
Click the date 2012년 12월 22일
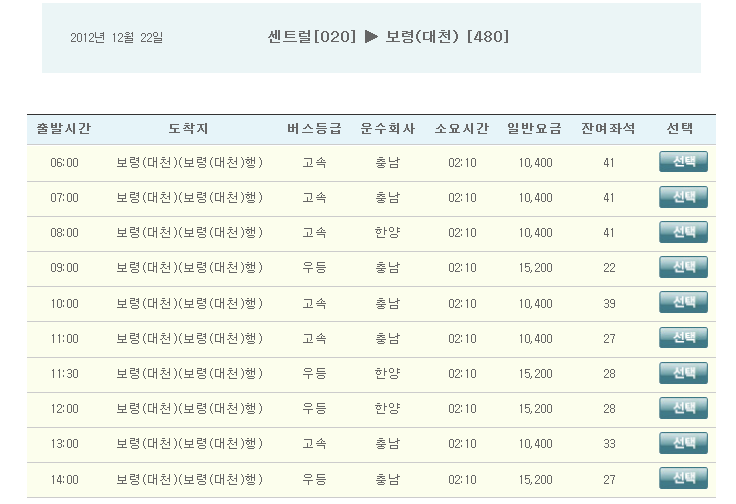pos(116,38)
